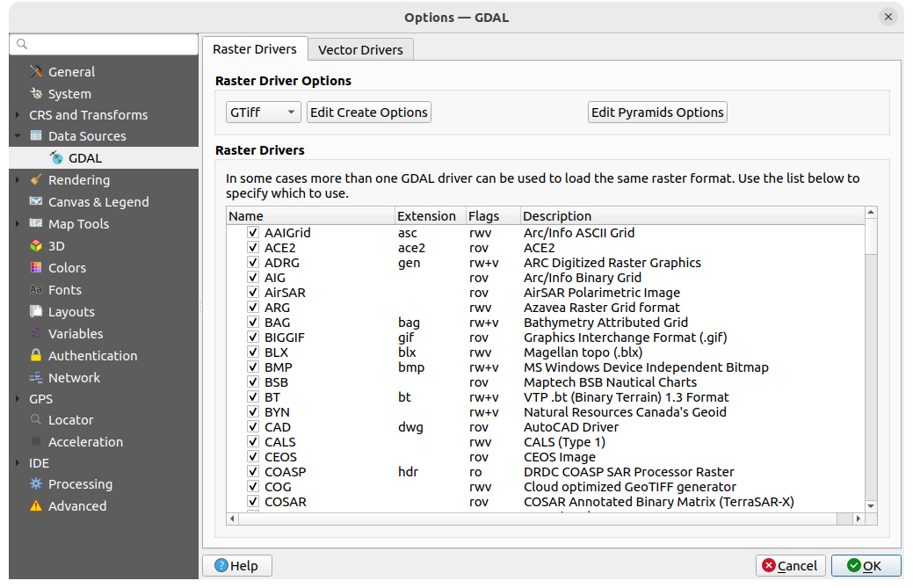Viewport: 913px width, 588px height.
Task: Select the Raster Drivers tab
Action: (255, 49)
